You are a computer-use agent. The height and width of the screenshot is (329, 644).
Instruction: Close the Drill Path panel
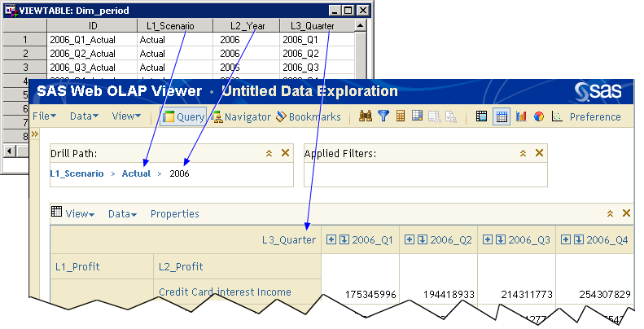(x=285, y=152)
